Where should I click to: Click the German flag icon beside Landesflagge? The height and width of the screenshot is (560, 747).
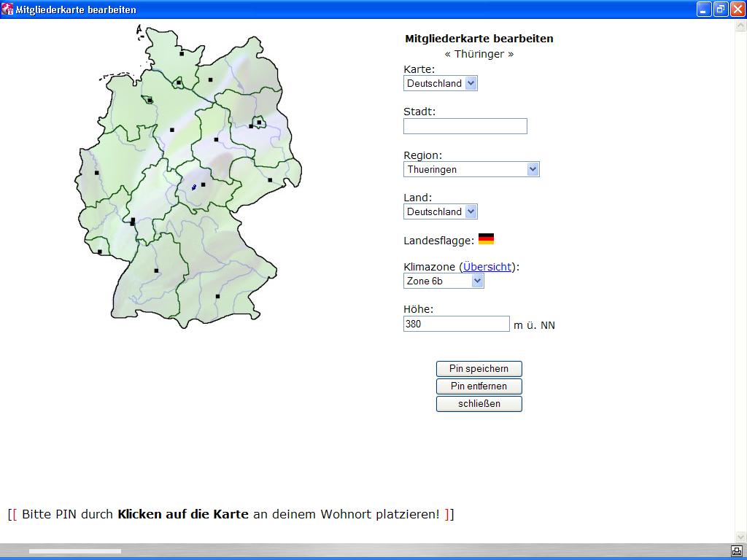(486, 239)
